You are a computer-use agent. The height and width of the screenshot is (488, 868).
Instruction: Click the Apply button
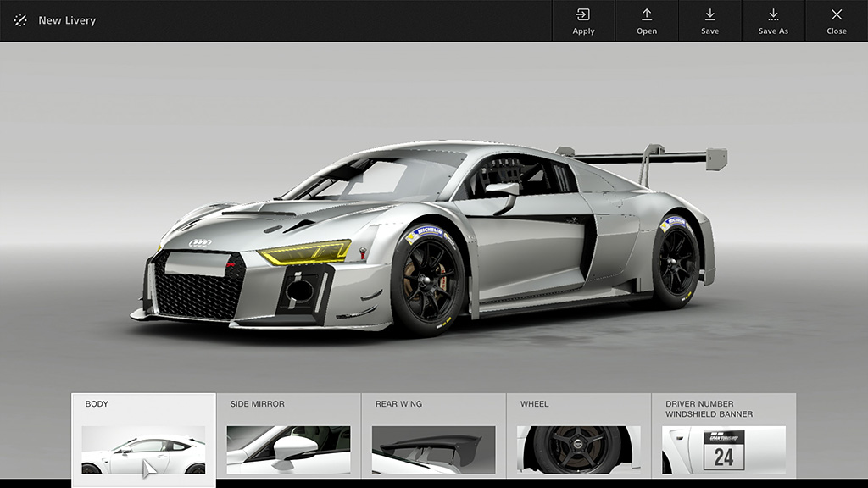pyautogui.click(x=582, y=21)
